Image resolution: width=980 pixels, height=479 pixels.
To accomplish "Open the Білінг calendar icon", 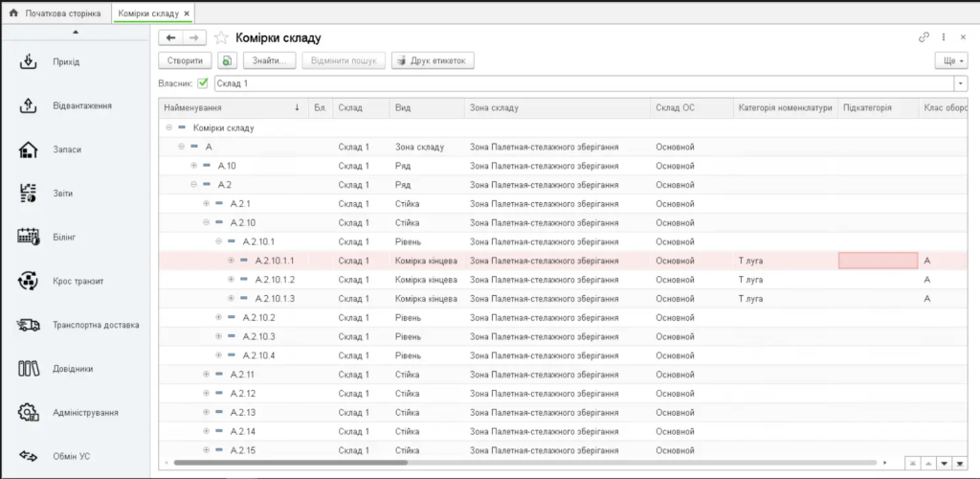I will click(x=29, y=237).
